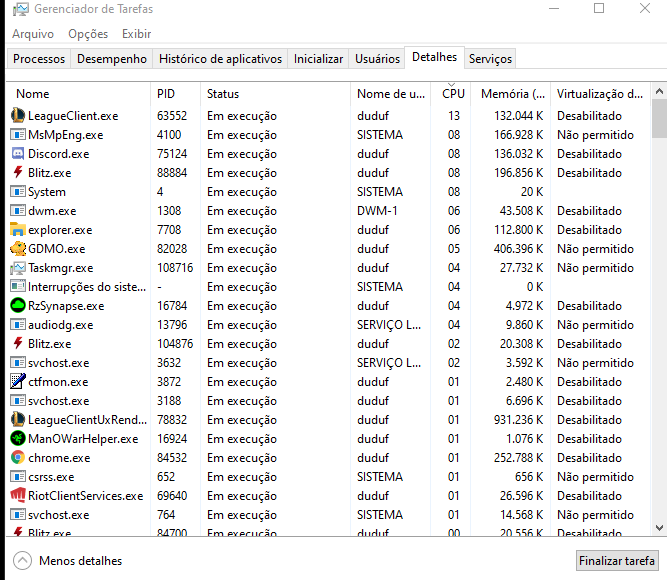Switch to the Serviços tab
The image size is (667, 580).
coord(490,59)
